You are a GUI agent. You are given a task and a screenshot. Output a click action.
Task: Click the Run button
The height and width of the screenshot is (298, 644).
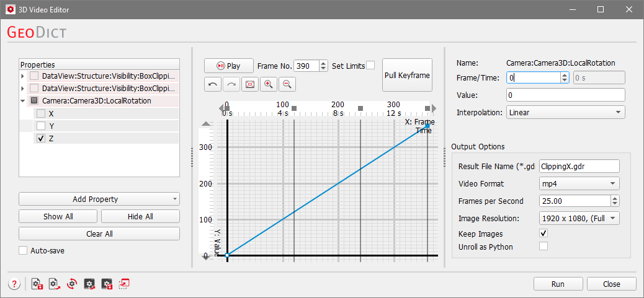[x=558, y=284]
